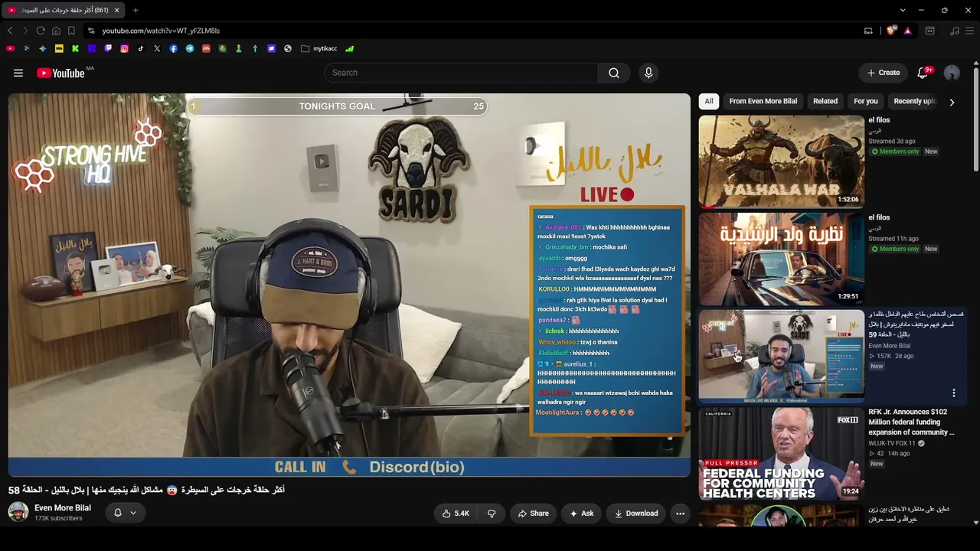Select the From Even More Bilal chip

tap(763, 101)
